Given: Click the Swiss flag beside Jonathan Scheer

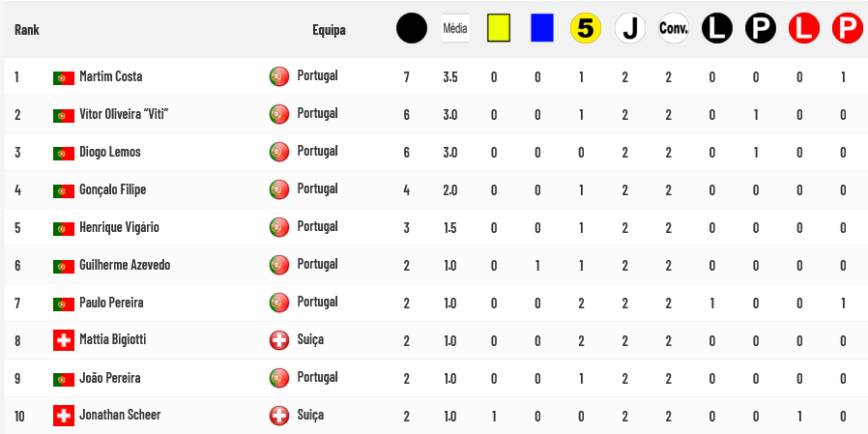Looking at the screenshot, I should [x=64, y=416].
